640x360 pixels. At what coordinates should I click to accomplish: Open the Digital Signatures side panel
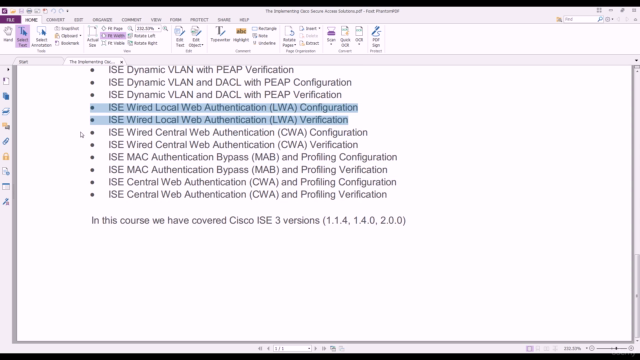[6, 202]
